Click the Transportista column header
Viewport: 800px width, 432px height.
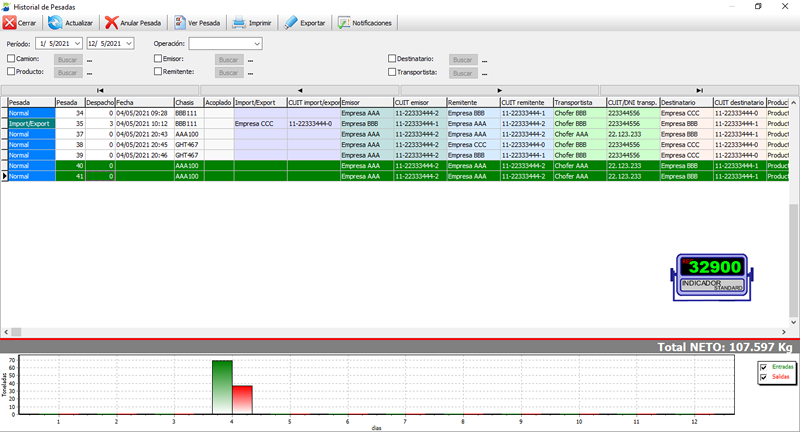pos(578,102)
